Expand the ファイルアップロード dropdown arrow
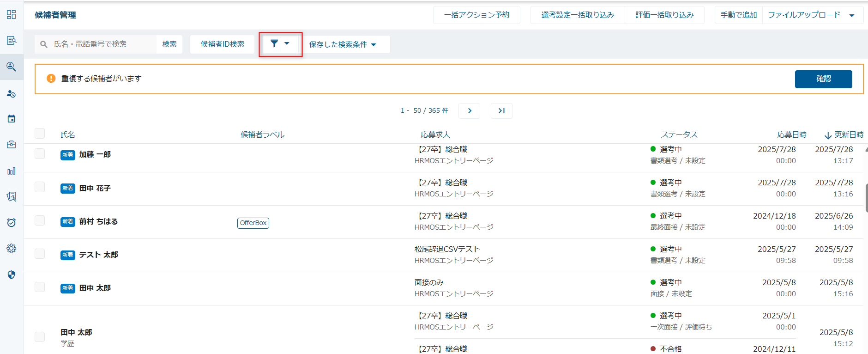Viewport: 868px width, 354px height. [852, 15]
